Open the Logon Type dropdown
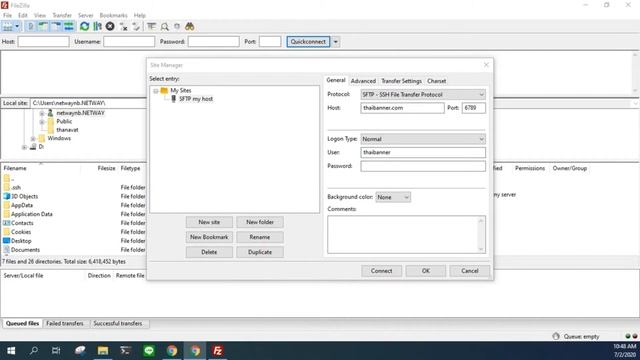This screenshot has width=640, height=360. (423, 139)
